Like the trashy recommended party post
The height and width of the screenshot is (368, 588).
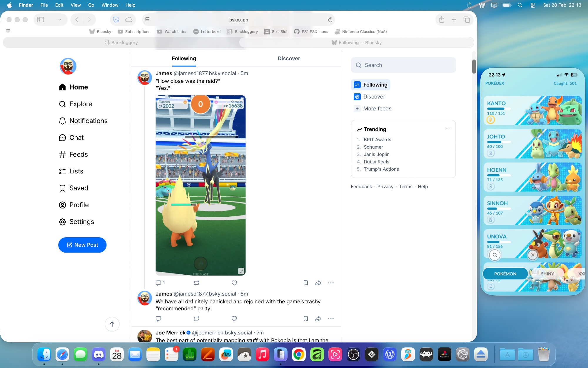234,319
